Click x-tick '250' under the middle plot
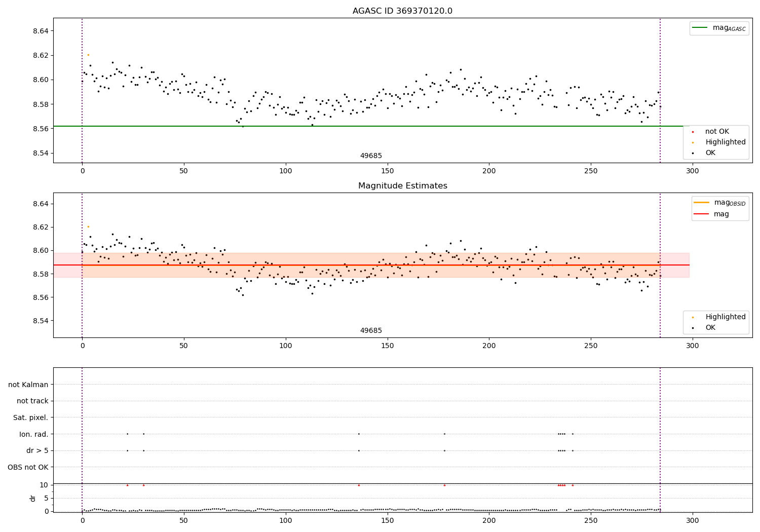The height and width of the screenshot is (532, 760). click(591, 346)
